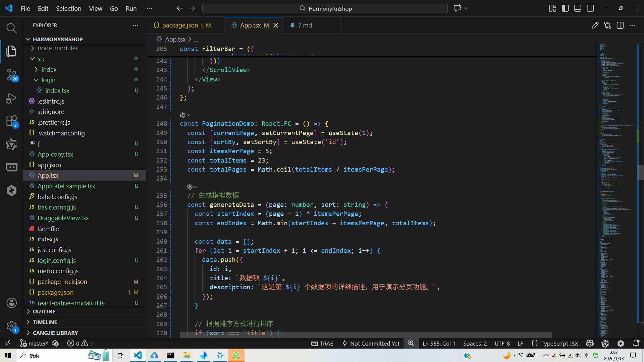Collapse the login folder
This screenshot has width=644, height=362.
click(x=48, y=80)
